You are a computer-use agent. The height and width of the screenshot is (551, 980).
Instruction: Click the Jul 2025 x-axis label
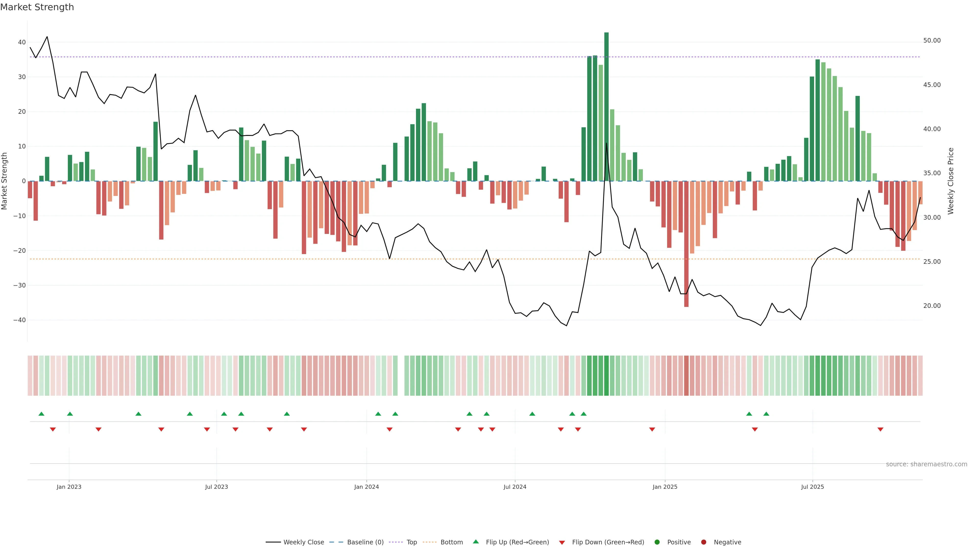tap(812, 487)
